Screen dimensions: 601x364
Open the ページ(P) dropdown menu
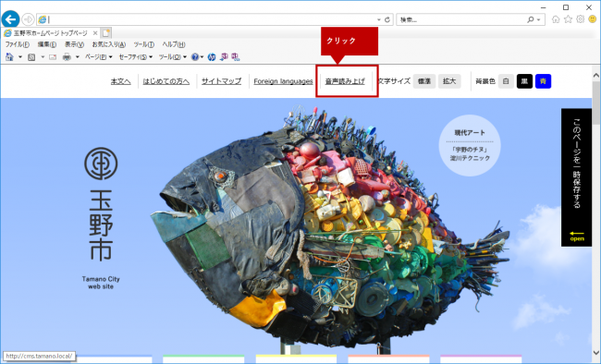click(x=99, y=57)
